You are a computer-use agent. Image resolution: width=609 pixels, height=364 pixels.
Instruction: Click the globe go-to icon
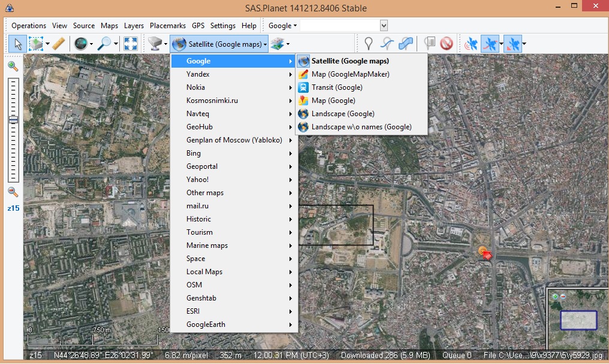pyautogui.click(x=81, y=44)
